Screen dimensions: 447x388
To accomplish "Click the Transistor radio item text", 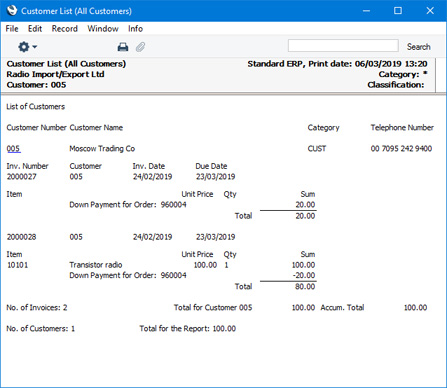I will click(96, 265).
